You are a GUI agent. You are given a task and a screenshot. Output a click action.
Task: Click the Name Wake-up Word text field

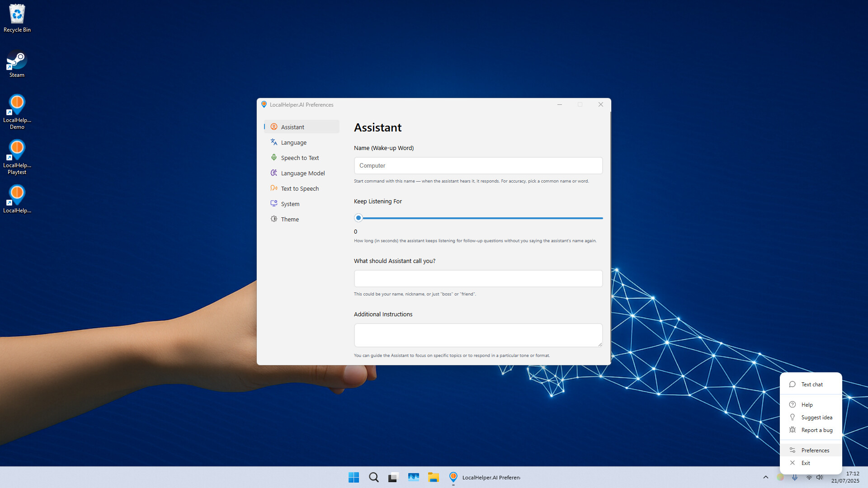(x=478, y=165)
